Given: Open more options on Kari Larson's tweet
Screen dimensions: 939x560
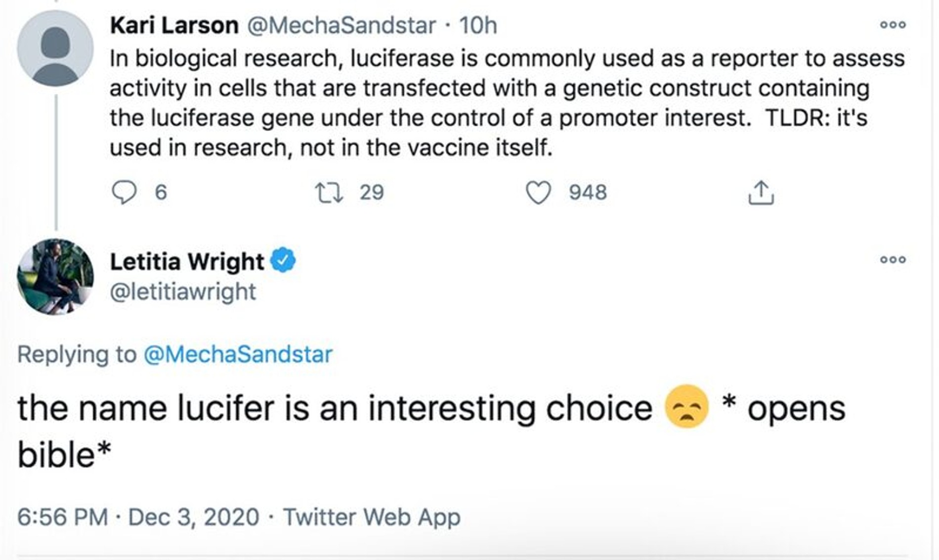Looking at the screenshot, I should 893,25.
